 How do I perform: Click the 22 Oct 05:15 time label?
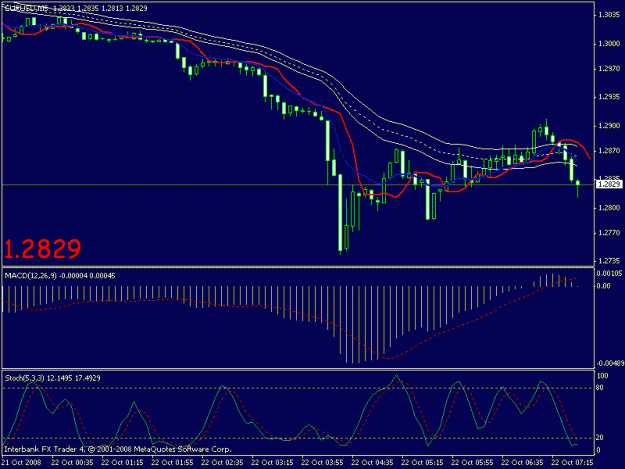[422, 463]
